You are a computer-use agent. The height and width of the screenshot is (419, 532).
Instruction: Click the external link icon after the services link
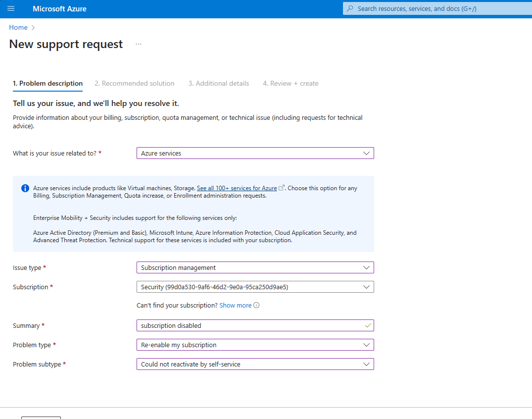tap(282, 187)
